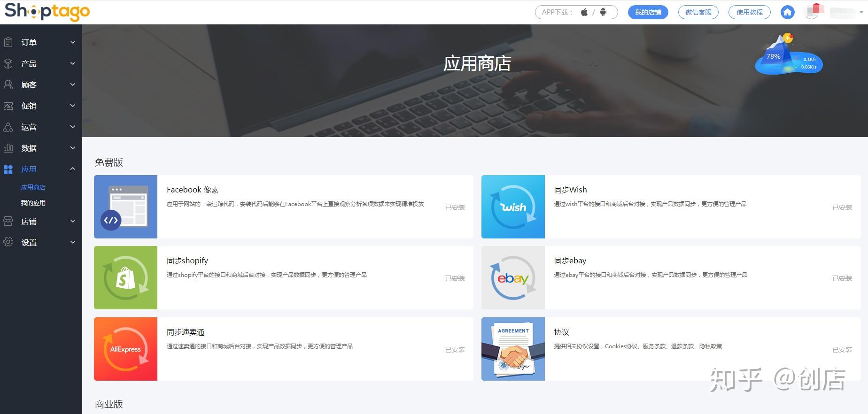
Task: Click 已安装 on the Facebook 像素 card
Action: pos(455,207)
